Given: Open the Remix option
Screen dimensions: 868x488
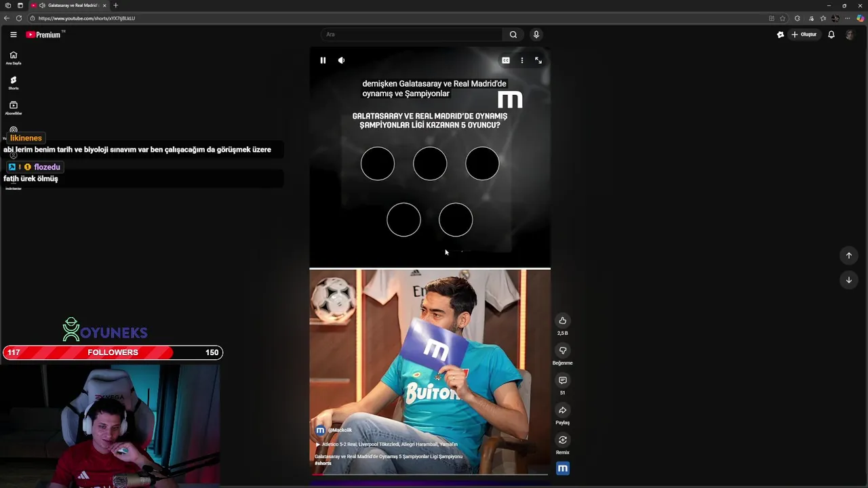Looking at the screenshot, I should (562, 440).
